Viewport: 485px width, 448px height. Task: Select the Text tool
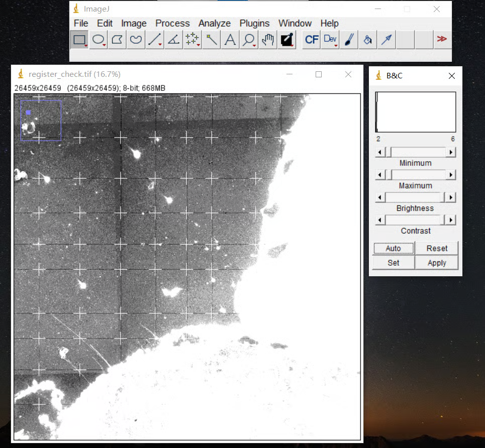tap(230, 40)
